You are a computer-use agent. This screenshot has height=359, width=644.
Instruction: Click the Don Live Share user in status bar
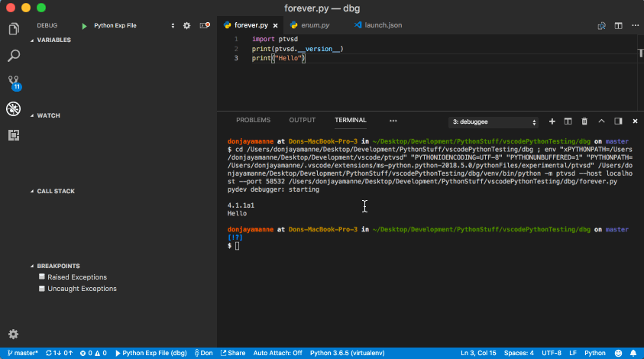tap(203, 353)
